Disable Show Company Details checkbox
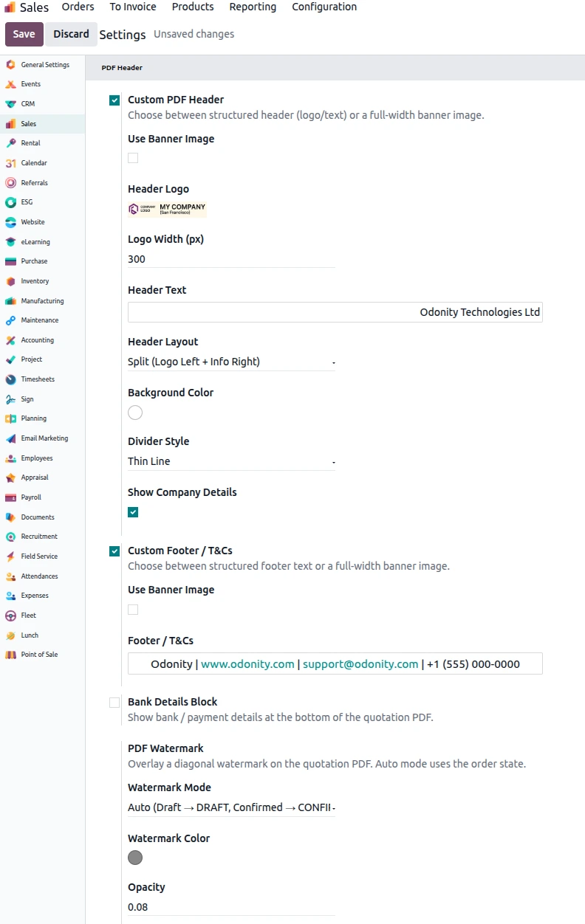This screenshot has width=585, height=924. click(133, 512)
